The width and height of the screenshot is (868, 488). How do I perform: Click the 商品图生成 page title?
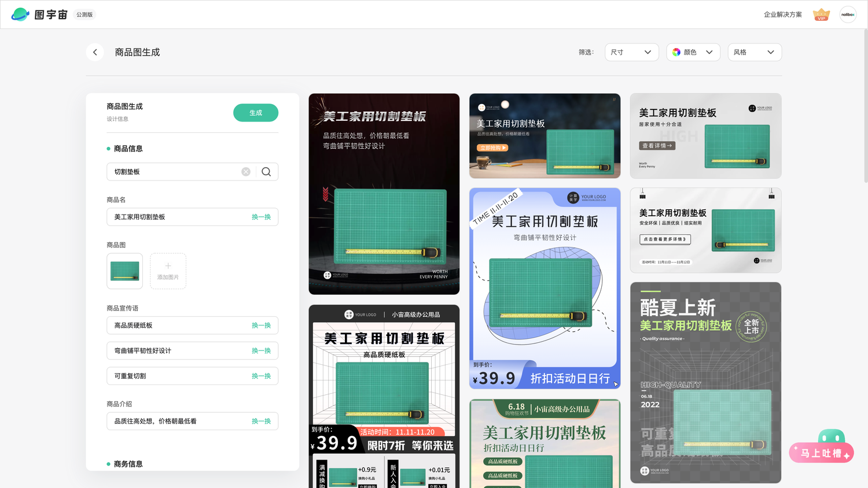[x=137, y=52]
